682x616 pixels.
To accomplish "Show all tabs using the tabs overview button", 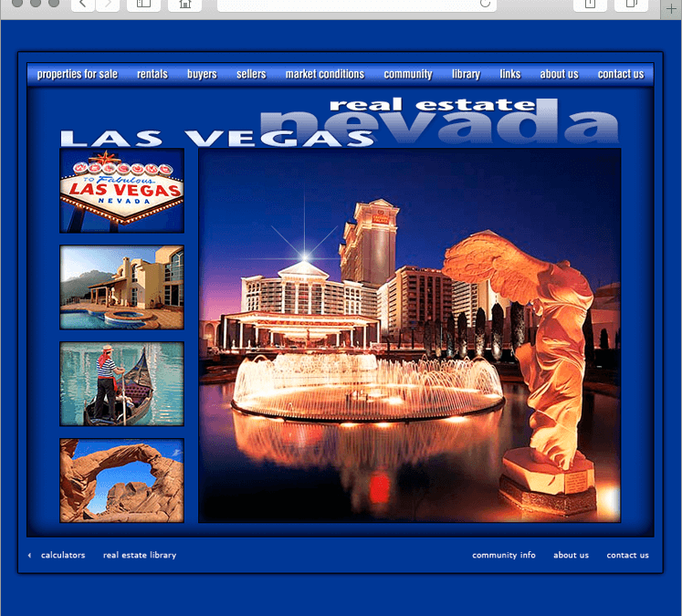I will click(631, 5).
